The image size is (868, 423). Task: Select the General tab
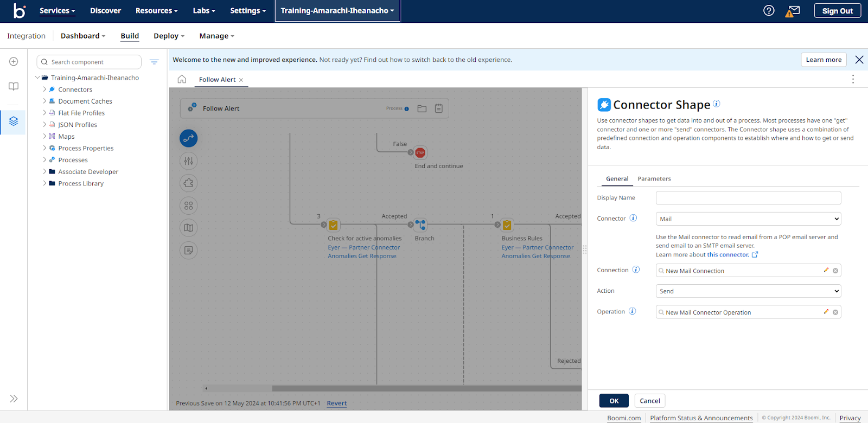[x=617, y=178]
